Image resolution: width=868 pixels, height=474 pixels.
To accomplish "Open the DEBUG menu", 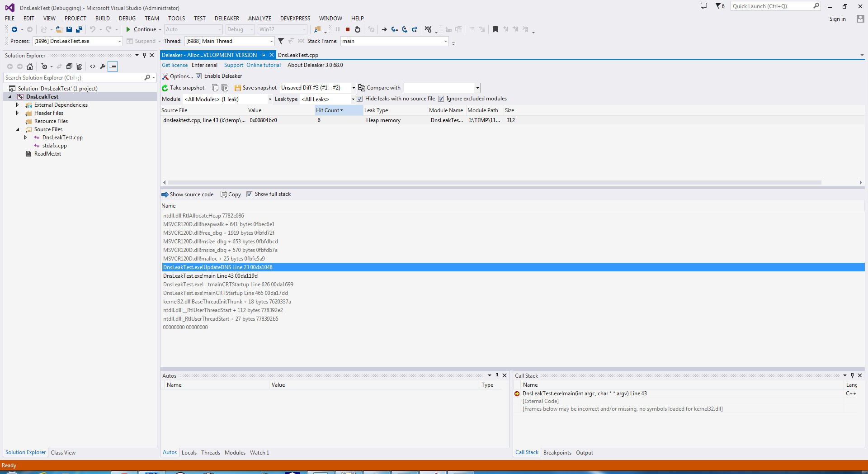I will click(127, 19).
